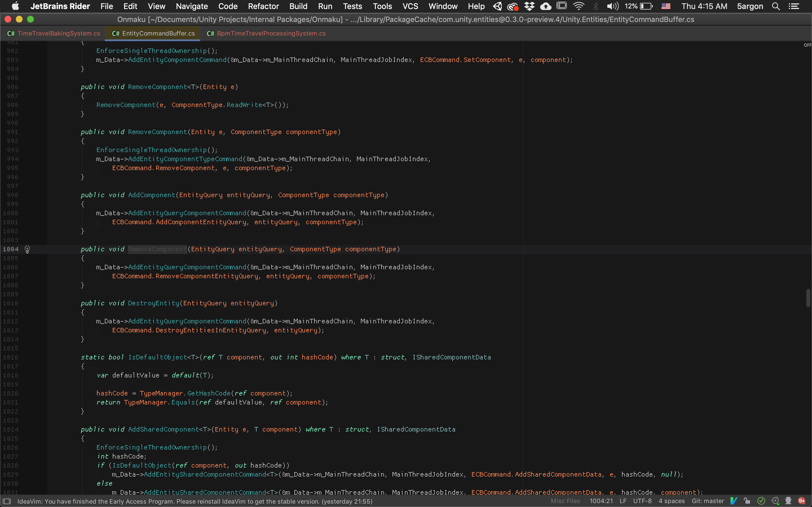Click the Run menu in menu bar
This screenshot has width=812, height=507.
point(326,6)
